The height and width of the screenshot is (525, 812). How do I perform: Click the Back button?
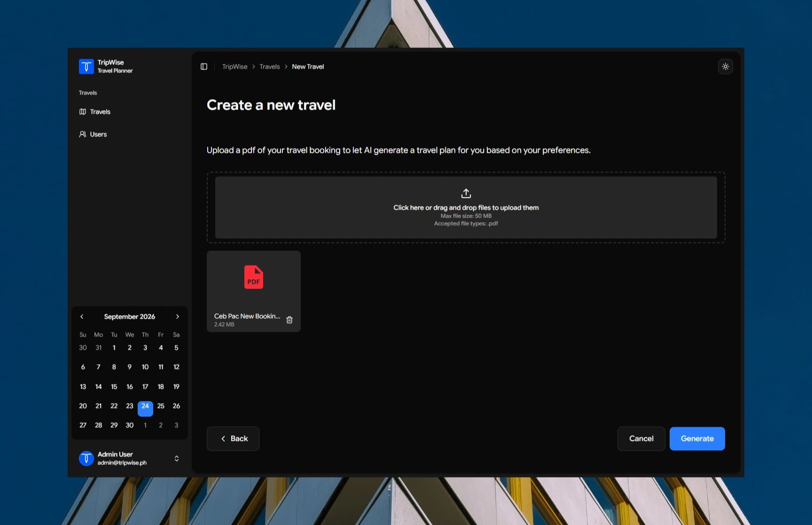click(x=233, y=439)
